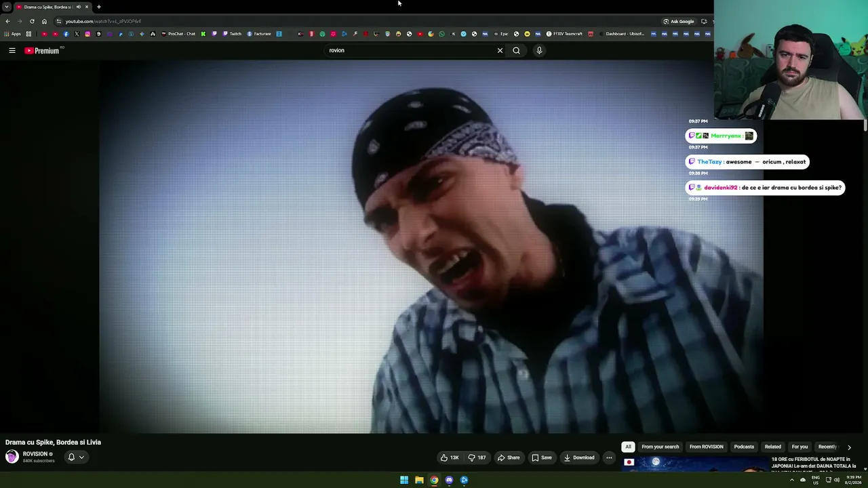Select the 'Related' chip

[773, 447]
